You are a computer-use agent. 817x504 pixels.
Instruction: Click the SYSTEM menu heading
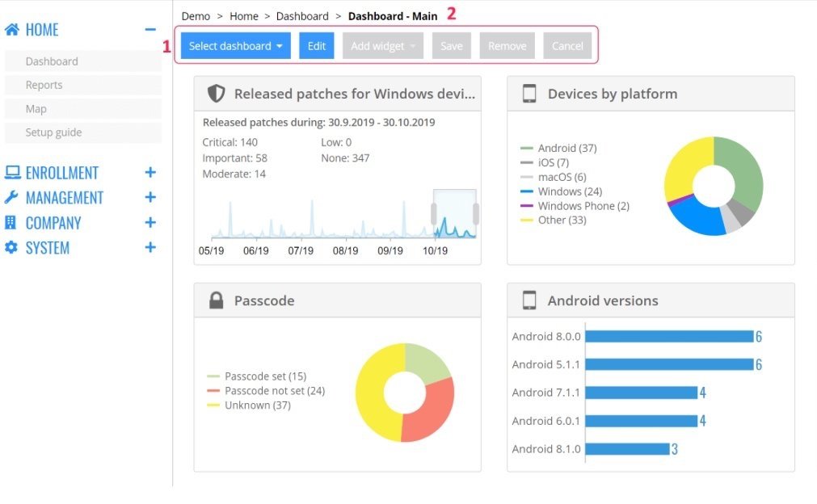coord(48,247)
